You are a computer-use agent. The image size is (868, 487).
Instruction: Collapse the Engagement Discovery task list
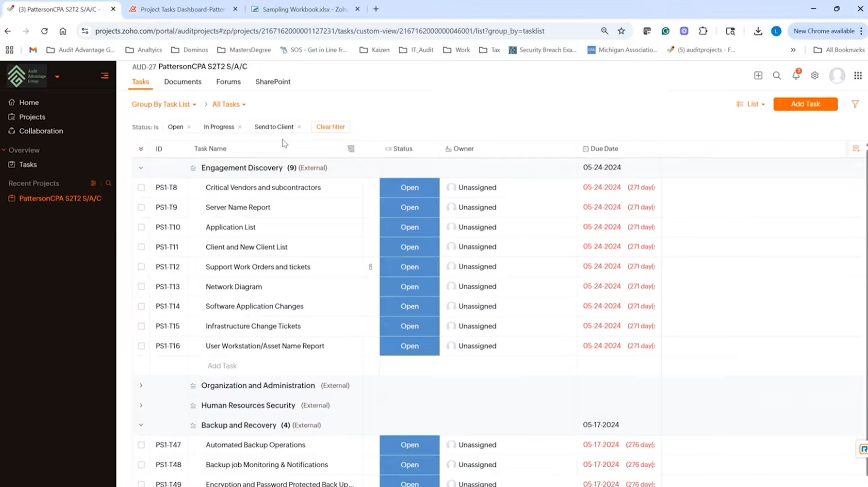(x=141, y=168)
